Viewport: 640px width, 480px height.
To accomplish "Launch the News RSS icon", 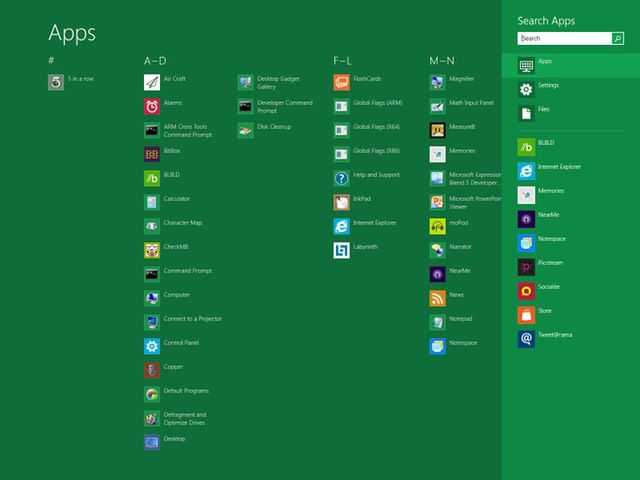I will [437, 298].
